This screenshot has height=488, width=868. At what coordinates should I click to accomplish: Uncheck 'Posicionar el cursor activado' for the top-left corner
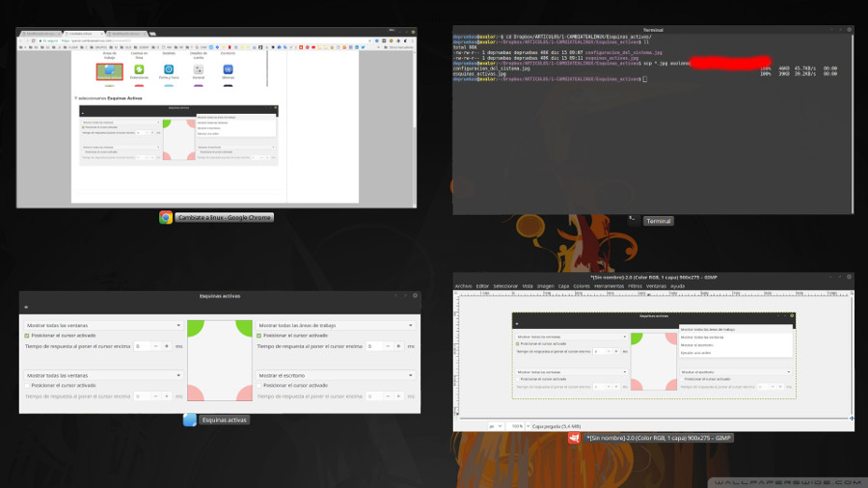[x=27, y=336]
